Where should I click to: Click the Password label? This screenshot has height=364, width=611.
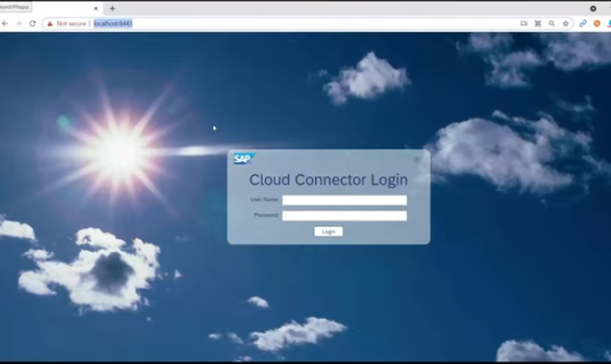coord(266,215)
